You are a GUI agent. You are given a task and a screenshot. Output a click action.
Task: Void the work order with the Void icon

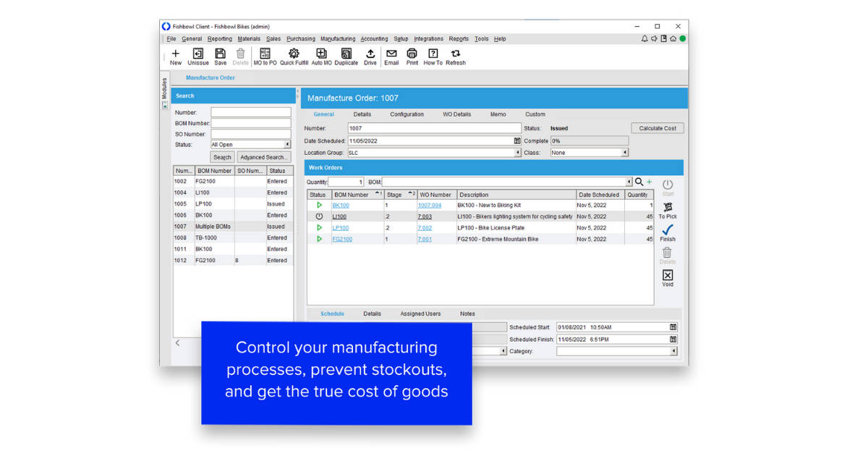click(x=667, y=275)
